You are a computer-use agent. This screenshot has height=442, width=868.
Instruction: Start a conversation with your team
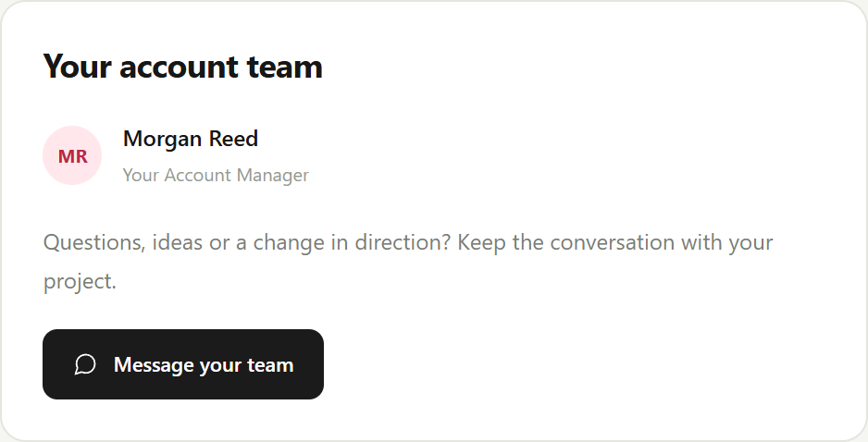point(183,364)
